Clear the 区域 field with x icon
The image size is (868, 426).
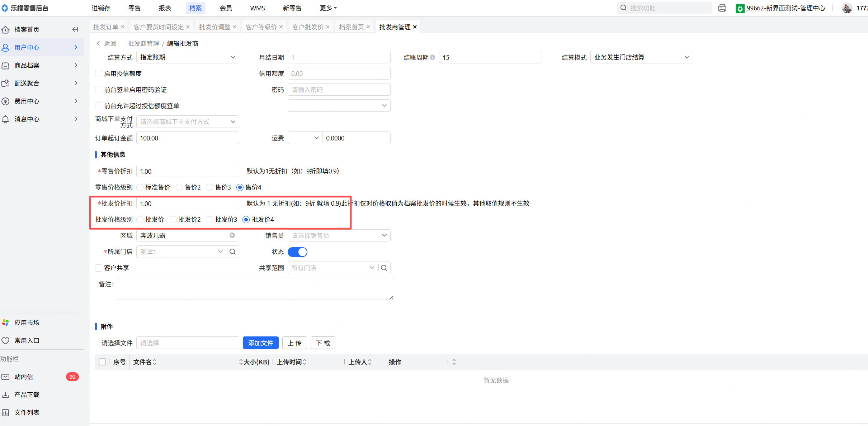pyautogui.click(x=232, y=235)
